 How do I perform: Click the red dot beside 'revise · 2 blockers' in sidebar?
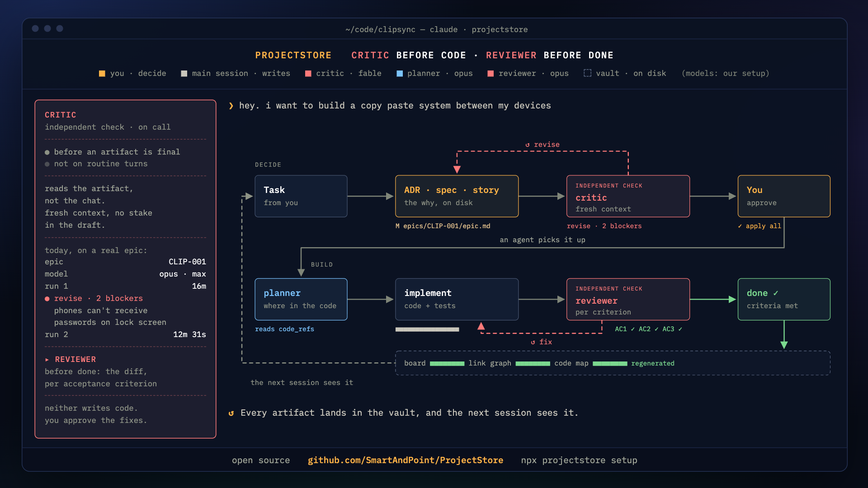click(47, 299)
